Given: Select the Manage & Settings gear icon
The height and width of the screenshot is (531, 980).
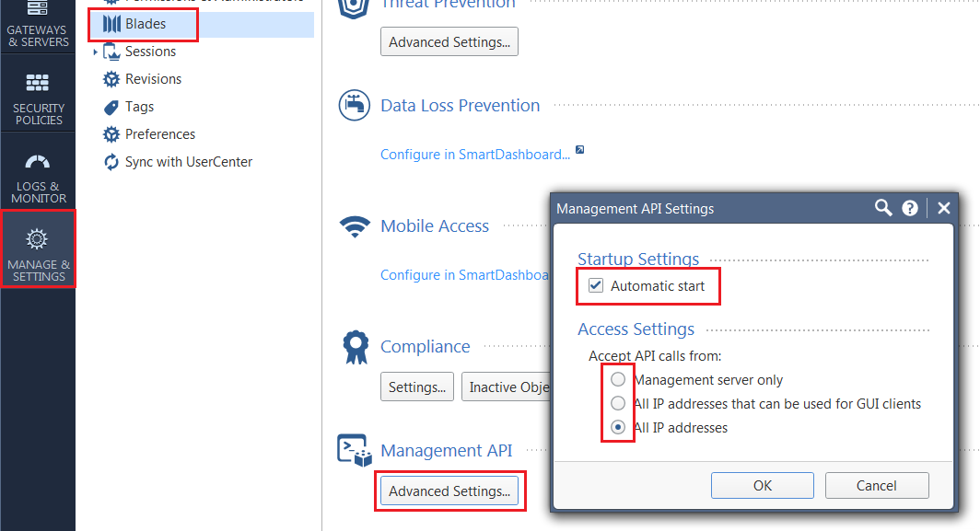Looking at the screenshot, I should coord(37,238).
